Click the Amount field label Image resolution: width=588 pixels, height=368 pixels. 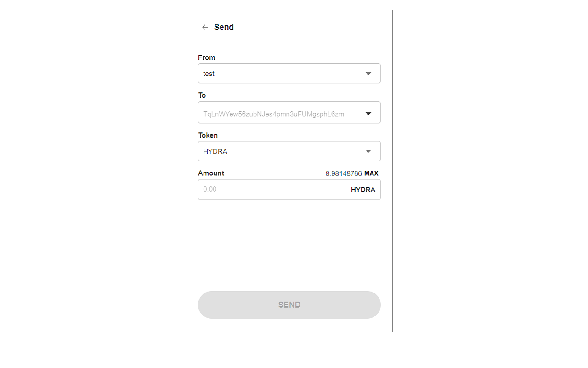211,173
